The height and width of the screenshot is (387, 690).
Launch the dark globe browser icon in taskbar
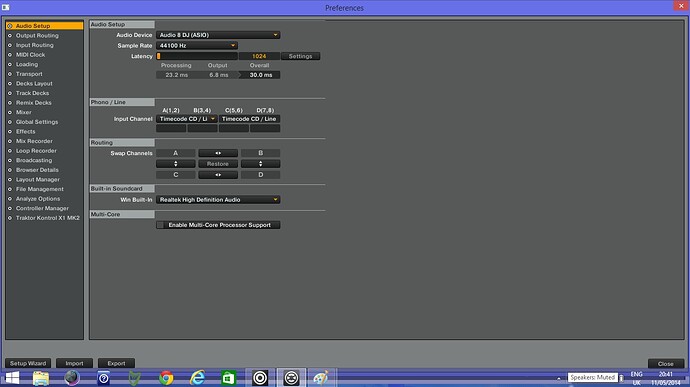pyautogui.click(x=72, y=378)
